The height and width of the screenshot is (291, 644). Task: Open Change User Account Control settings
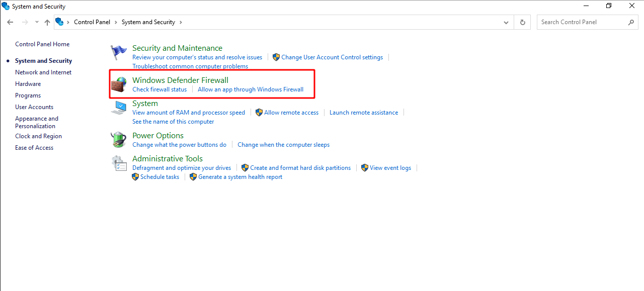click(x=332, y=57)
